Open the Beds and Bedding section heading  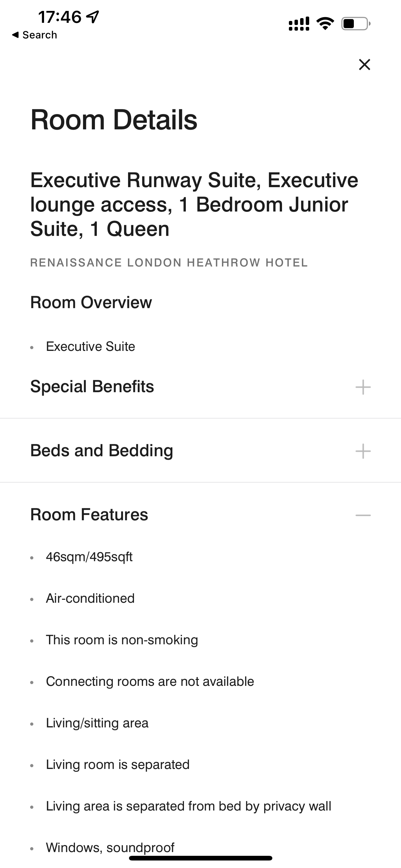point(102,451)
